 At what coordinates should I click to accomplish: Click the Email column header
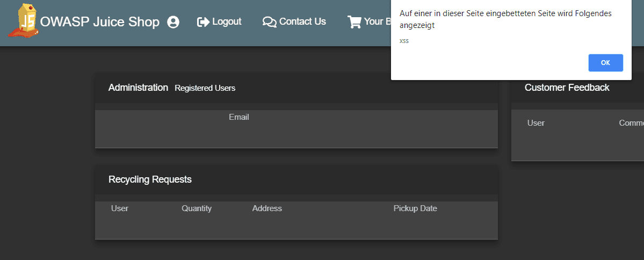pos(239,117)
